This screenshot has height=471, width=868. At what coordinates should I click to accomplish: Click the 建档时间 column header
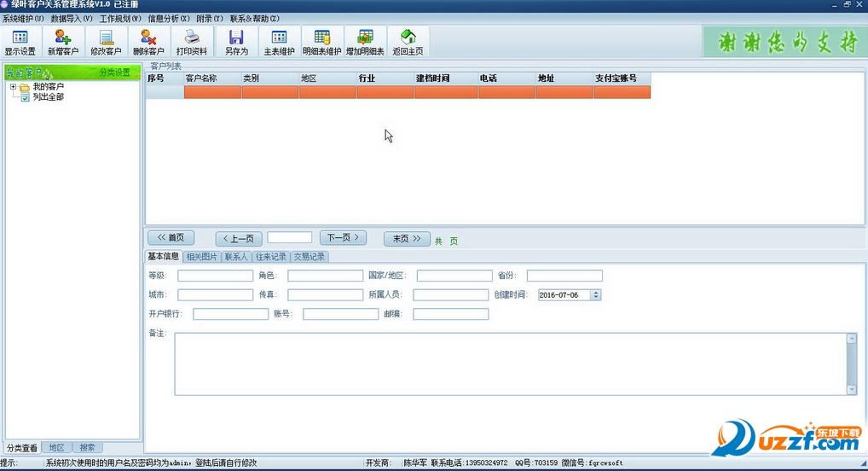[x=446, y=78]
